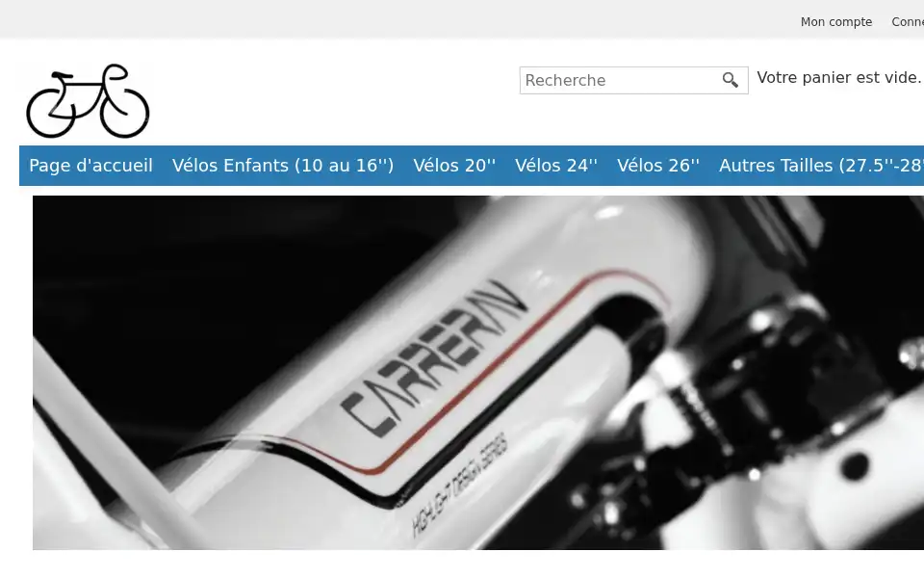Open Vélos 20'' category
This screenshot has width=924, height=578.
[x=454, y=165]
